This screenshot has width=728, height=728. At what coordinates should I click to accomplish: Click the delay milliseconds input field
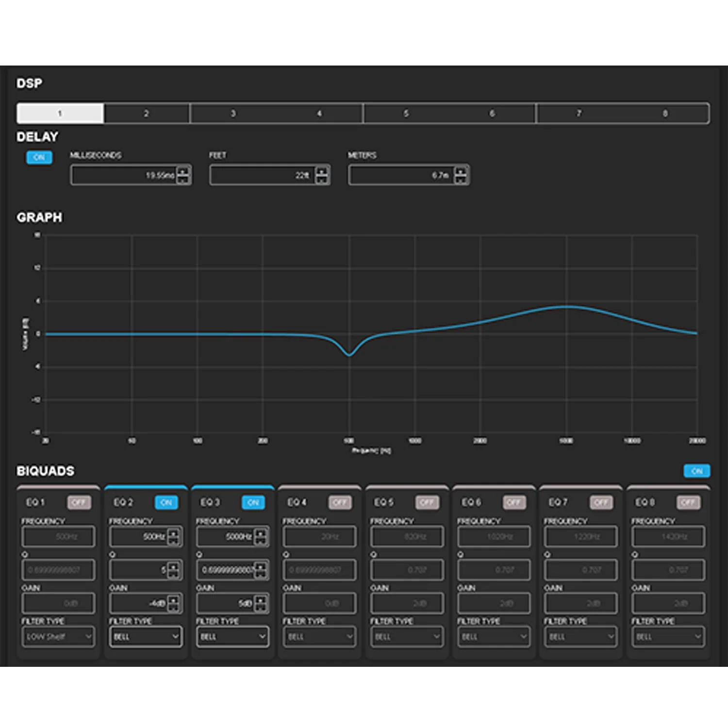[x=124, y=175]
